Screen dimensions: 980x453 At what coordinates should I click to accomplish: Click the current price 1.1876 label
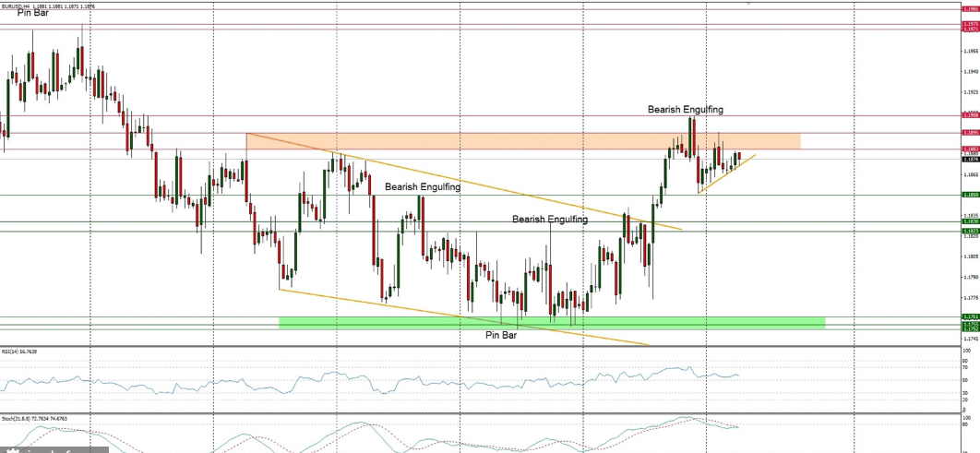tap(970, 159)
